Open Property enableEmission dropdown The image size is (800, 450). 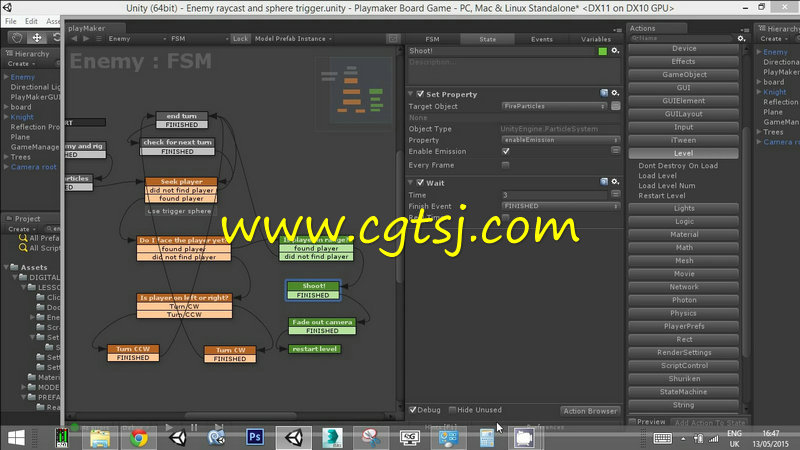pos(561,140)
